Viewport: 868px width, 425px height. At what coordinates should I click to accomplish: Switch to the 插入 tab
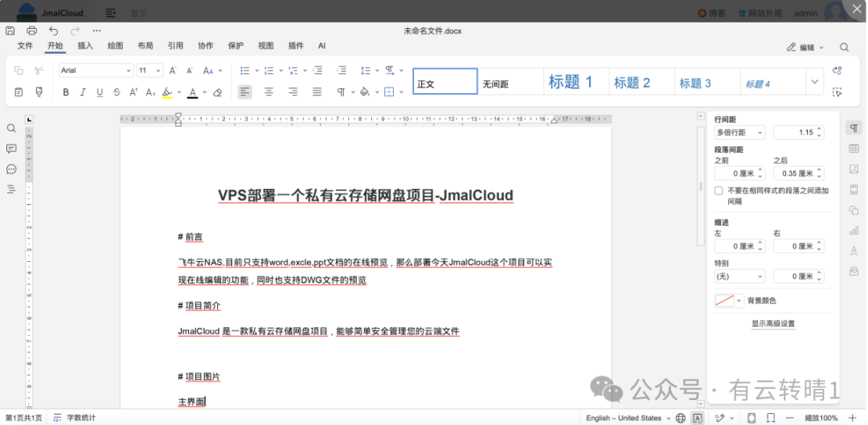85,46
